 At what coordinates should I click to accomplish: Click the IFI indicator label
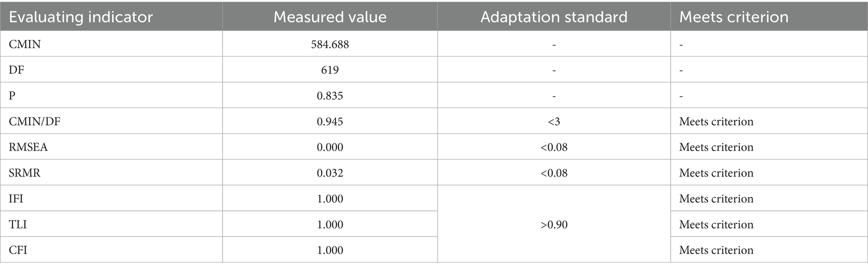point(16,198)
